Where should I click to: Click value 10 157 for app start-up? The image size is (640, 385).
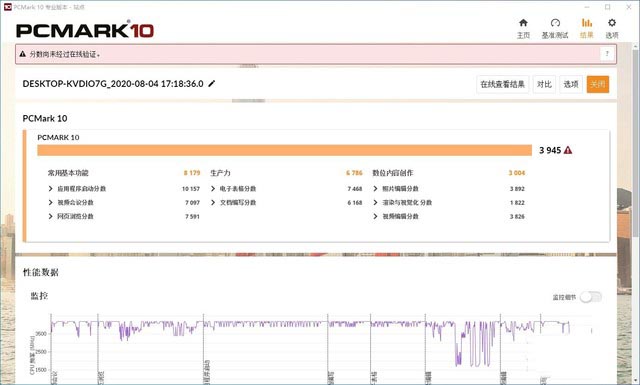(191, 189)
